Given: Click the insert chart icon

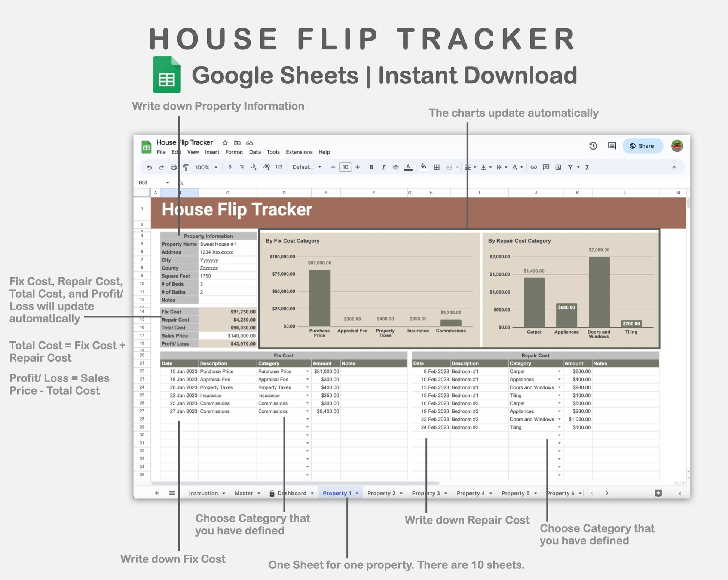Looking at the screenshot, I should 558,167.
